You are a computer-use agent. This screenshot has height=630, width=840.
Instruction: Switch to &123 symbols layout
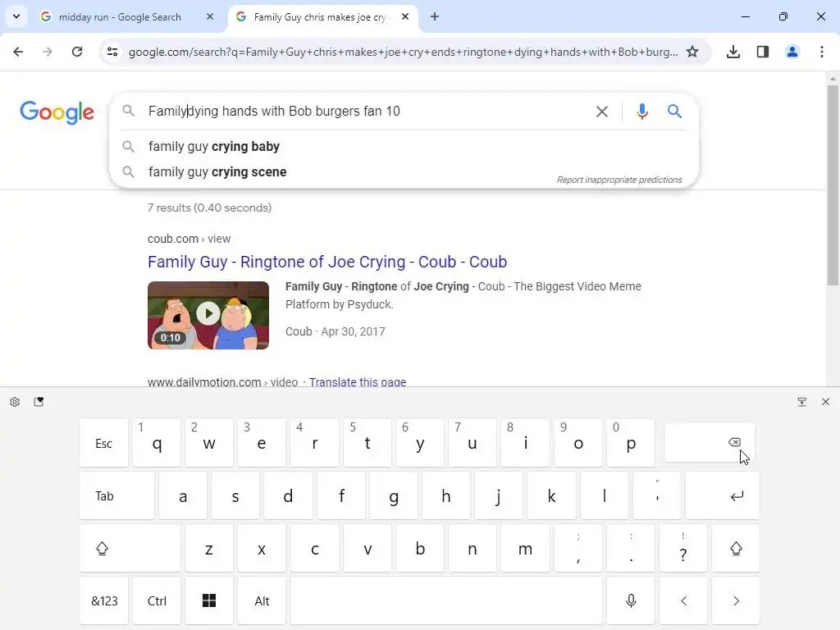tap(104, 600)
